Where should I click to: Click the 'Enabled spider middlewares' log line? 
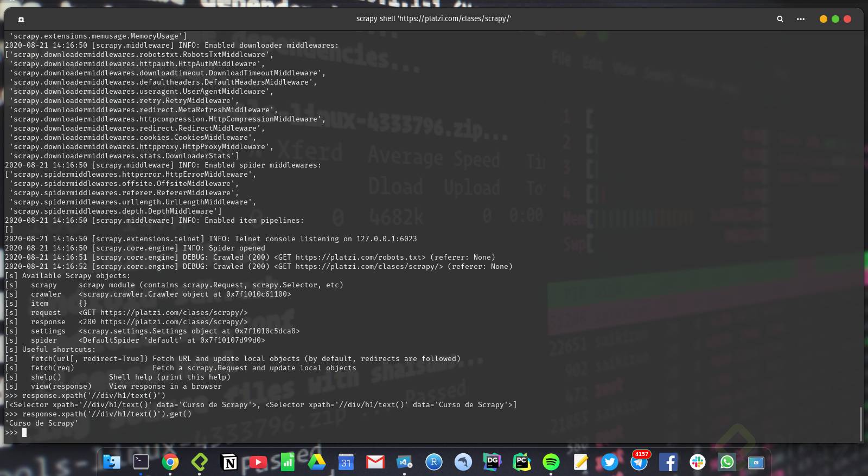pyautogui.click(x=163, y=165)
